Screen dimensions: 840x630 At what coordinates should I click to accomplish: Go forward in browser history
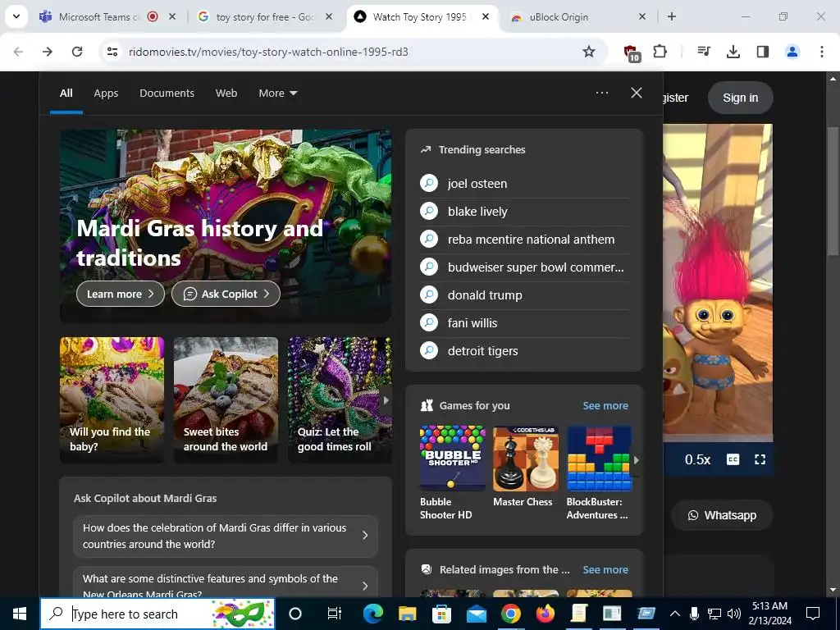[x=48, y=52]
